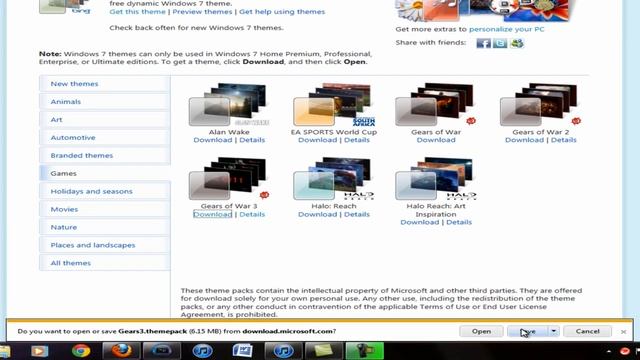The height and width of the screenshot is (360, 640).
Task: Select the Movies category
Action: 105,209
